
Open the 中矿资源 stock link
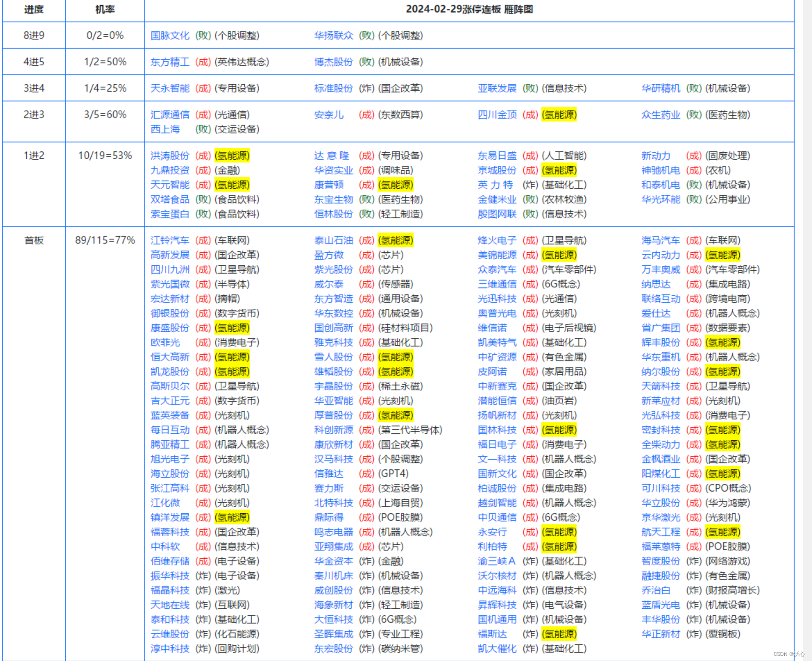(497, 357)
